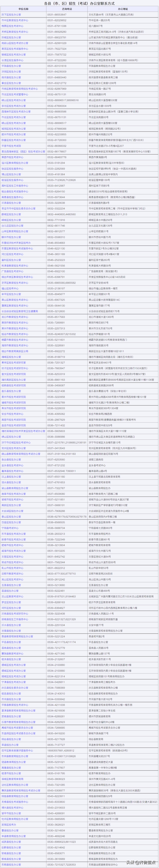
Task: Select phone number 0539-8268163
Action: [x=56, y=602]
